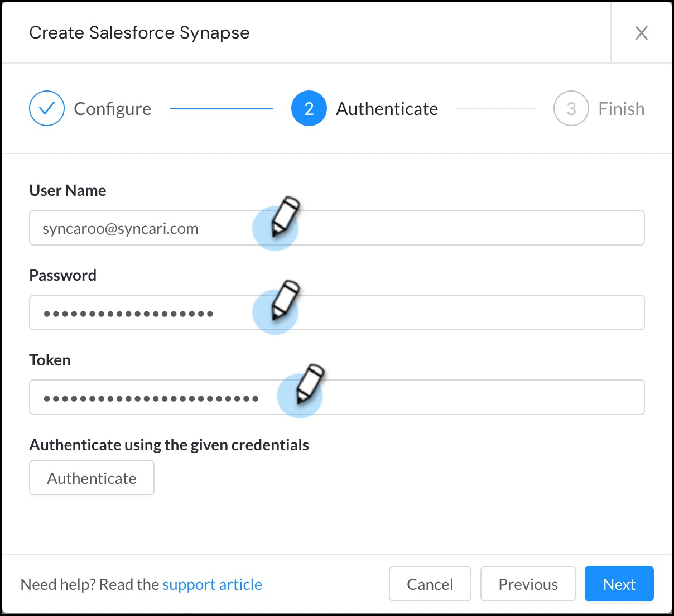Go to the Configure step label
674x616 pixels.
(112, 109)
